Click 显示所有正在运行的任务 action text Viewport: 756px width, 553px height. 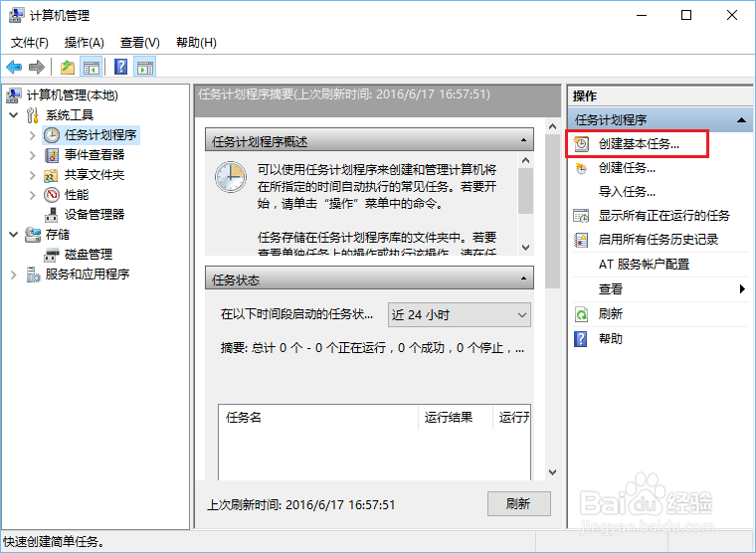click(x=664, y=216)
